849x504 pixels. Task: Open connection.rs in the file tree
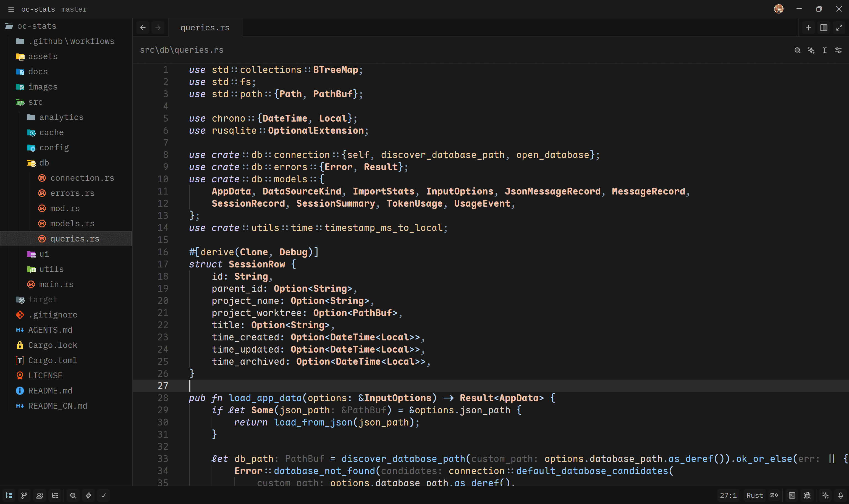[x=66, y=178]
